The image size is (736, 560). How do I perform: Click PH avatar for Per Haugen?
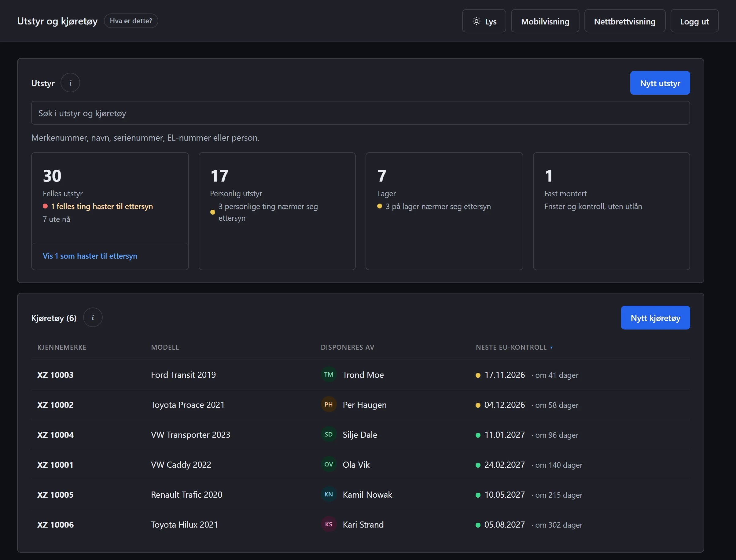(x=329, y=405)
